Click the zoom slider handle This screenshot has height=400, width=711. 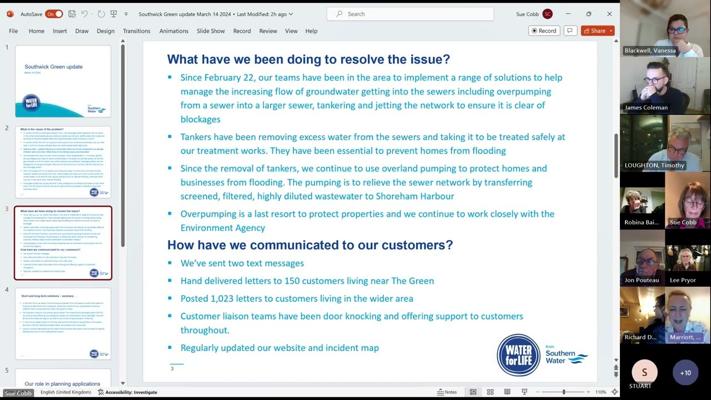[563, 392]
